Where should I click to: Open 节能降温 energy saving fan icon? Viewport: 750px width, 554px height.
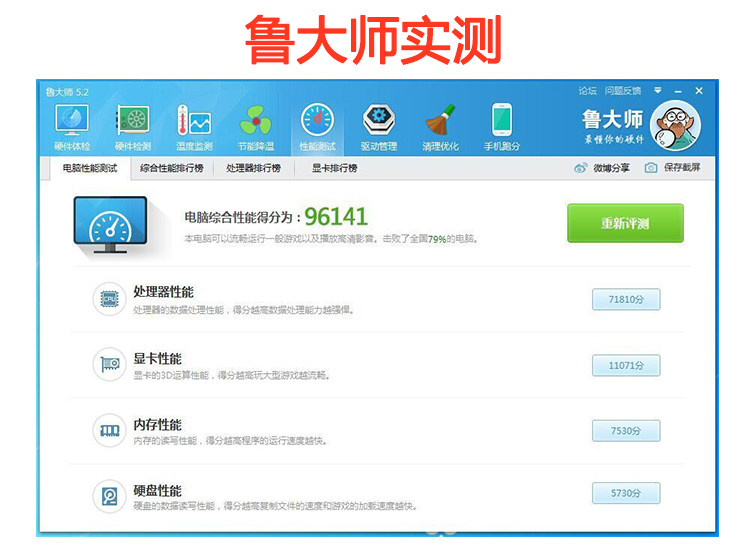[x=256, y=120]
